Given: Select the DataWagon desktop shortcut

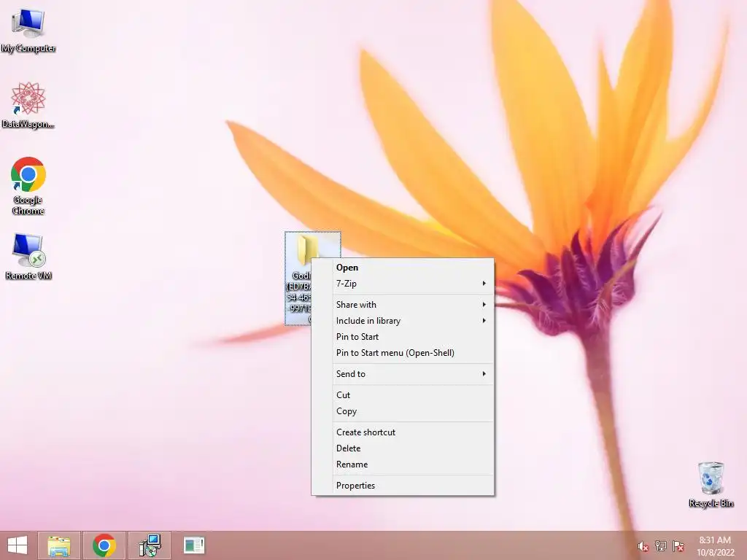Looking at the screenshot, I should 28,105.
